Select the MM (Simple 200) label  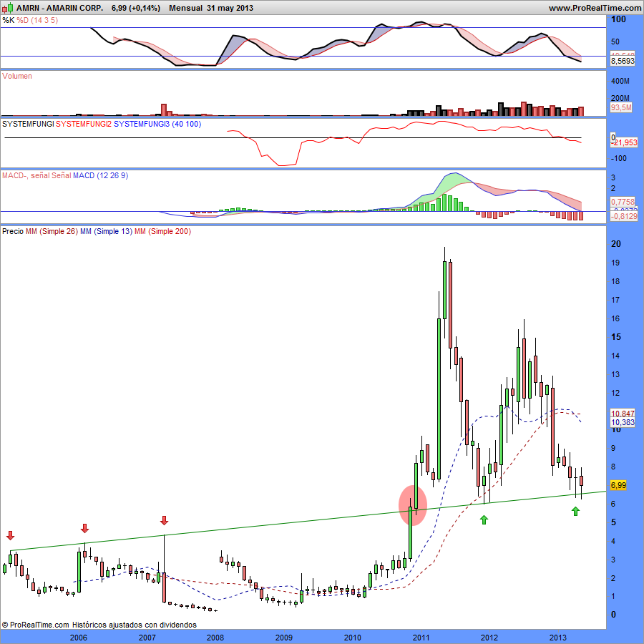tap(162, 231)
